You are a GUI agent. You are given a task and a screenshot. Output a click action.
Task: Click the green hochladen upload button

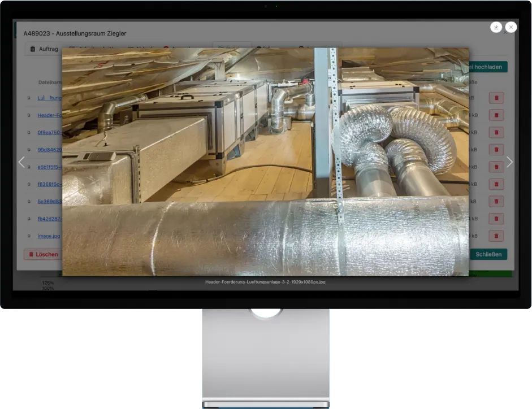point(488,67)
